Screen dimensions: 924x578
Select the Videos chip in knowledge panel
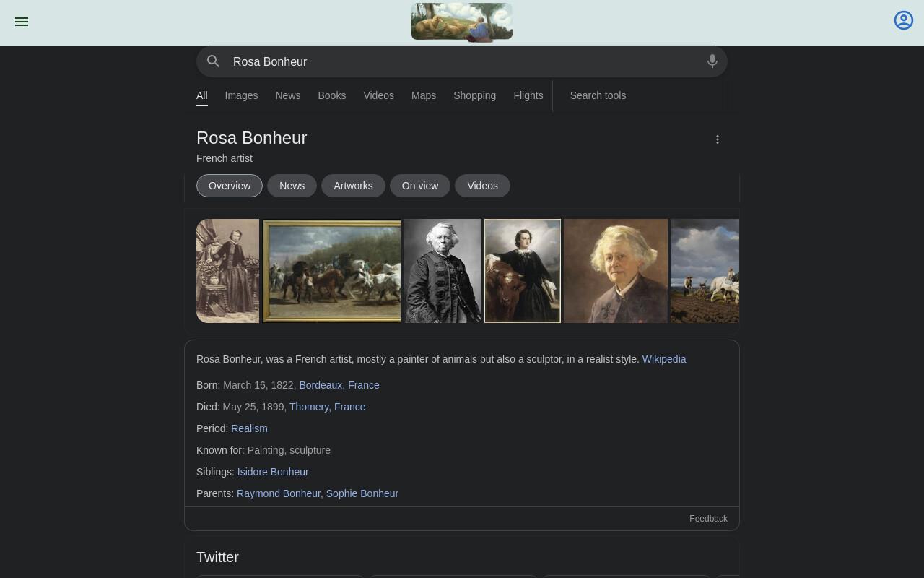tap(482, 186)
